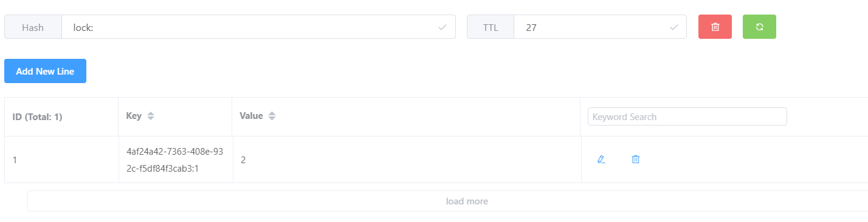Click the load more button

coord(448,201)
